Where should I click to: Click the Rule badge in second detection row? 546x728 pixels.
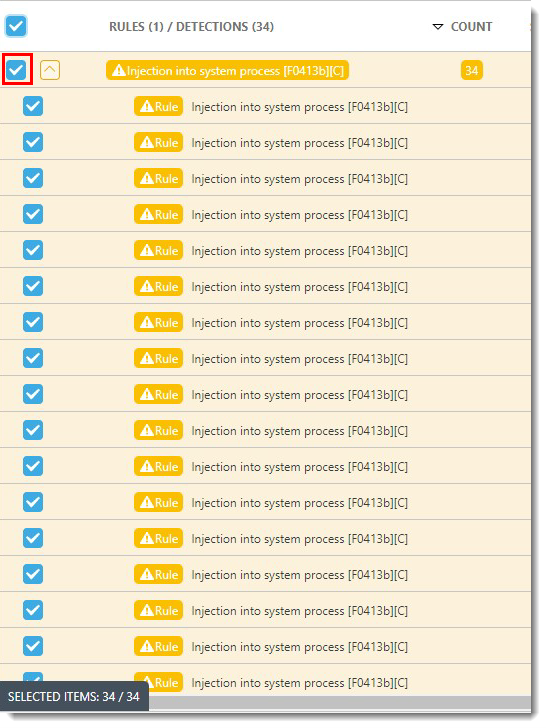click(158, 143)
